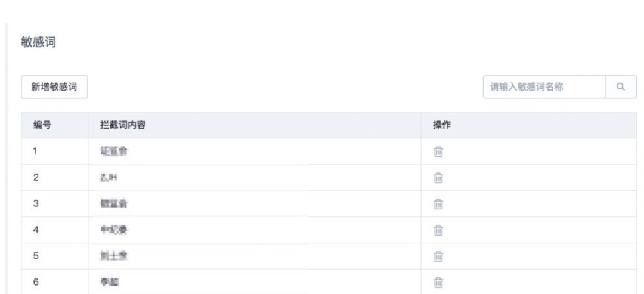Click the 操作 column header
This screenshot has width=644, height=294.
point(442,125)
